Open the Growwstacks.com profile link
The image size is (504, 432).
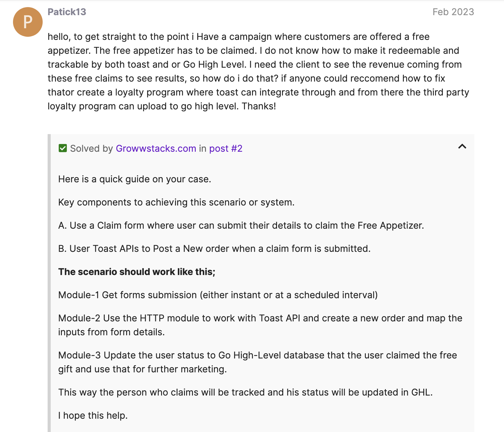[x=156, y=148]
